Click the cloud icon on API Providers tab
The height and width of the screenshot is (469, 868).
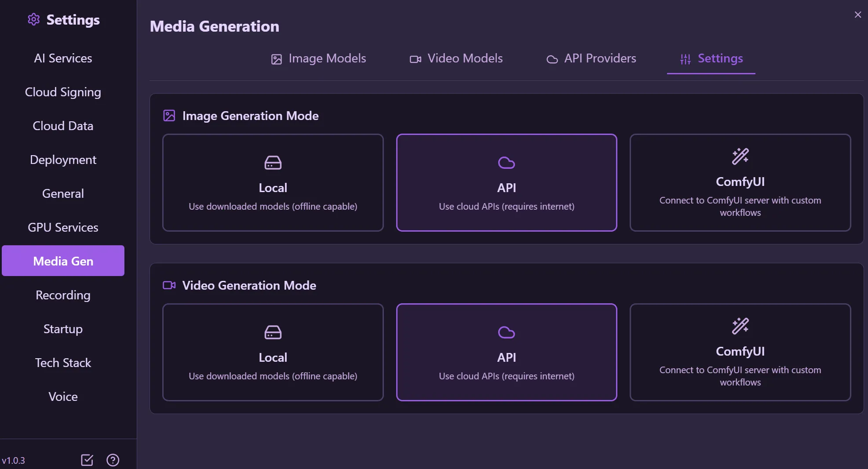552,59
